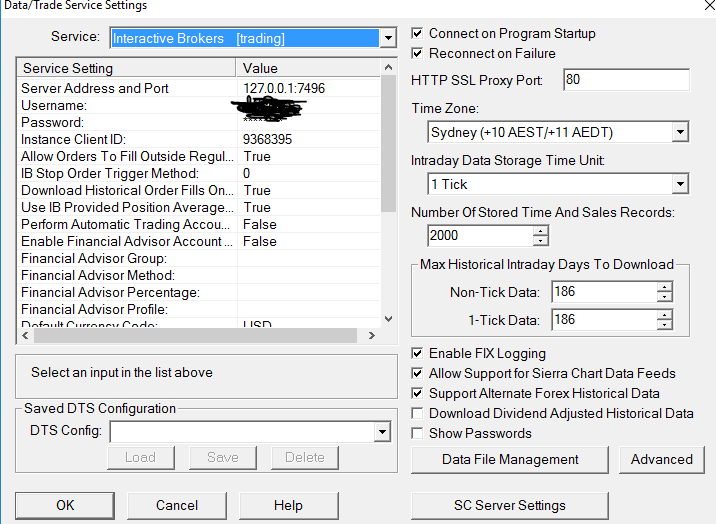The width and height of the screenshot is (716, 524).
Task: Click settings list scroll down arrow
Action: pos(388,319)
